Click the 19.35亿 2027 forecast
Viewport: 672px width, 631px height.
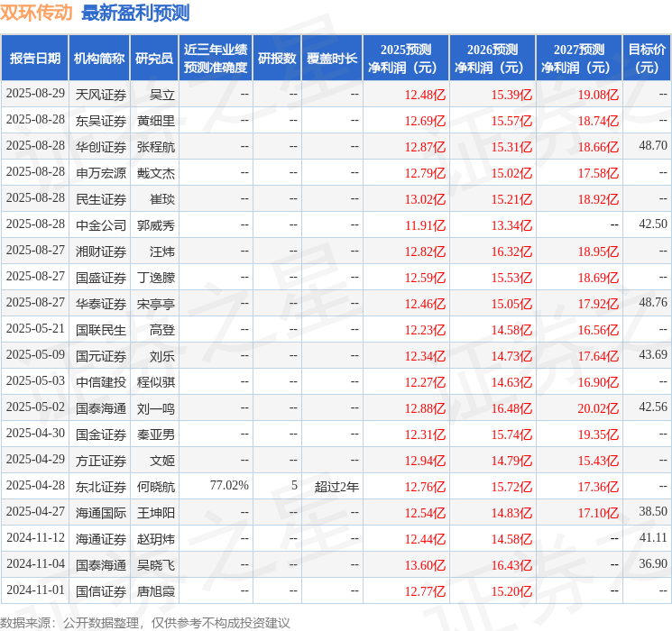tap(598, 434)
